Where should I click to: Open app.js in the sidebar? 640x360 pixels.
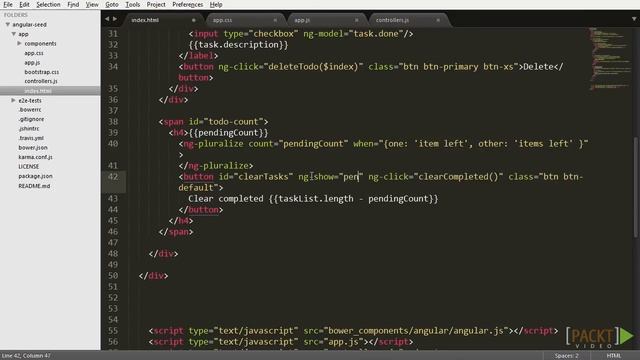(x=32, y=62)
